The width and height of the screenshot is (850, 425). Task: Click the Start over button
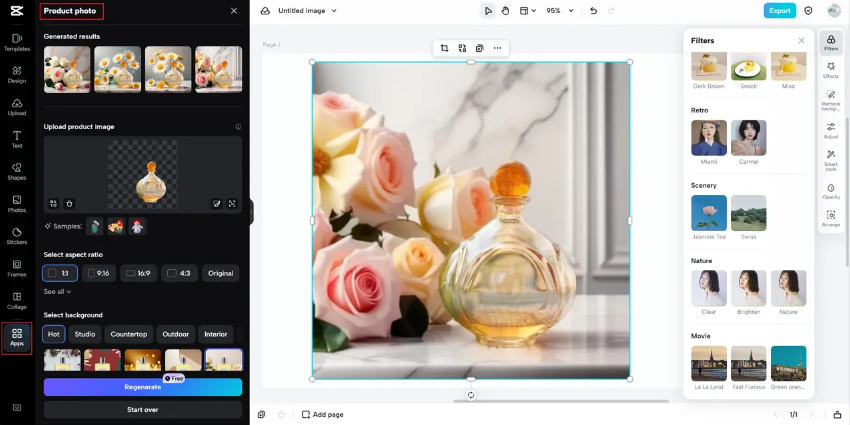pyautogui.click(x=143, y=409)
